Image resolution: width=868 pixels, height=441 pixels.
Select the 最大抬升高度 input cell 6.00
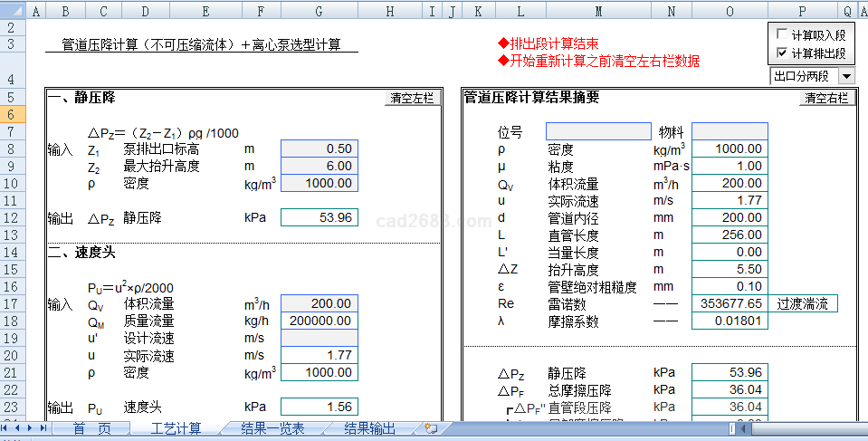pos(319,167)
